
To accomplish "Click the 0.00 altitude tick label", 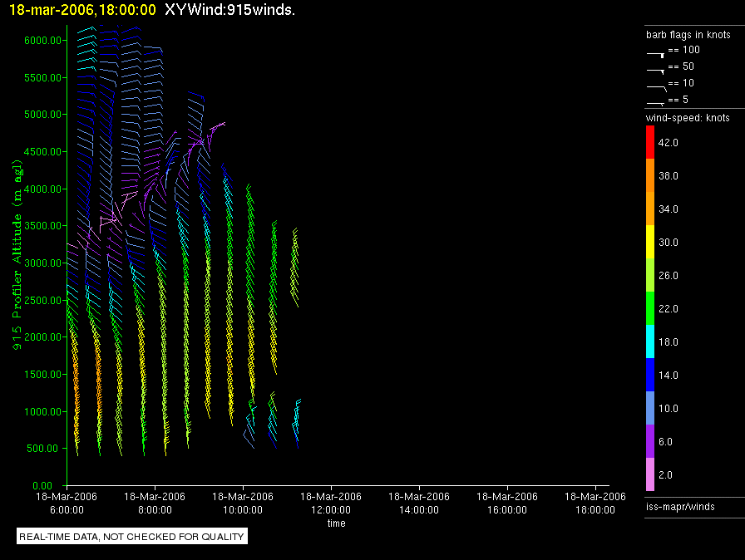I will (42, 485).
